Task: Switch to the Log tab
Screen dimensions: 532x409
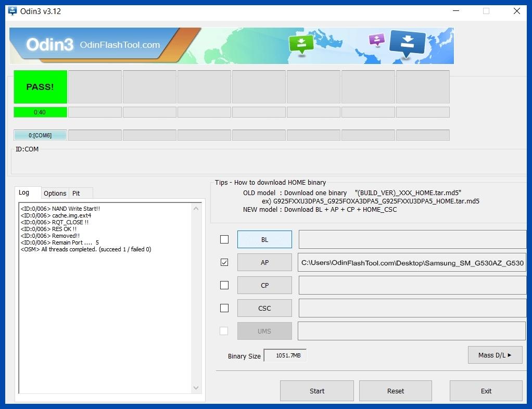Action: [x=28, y=193]
